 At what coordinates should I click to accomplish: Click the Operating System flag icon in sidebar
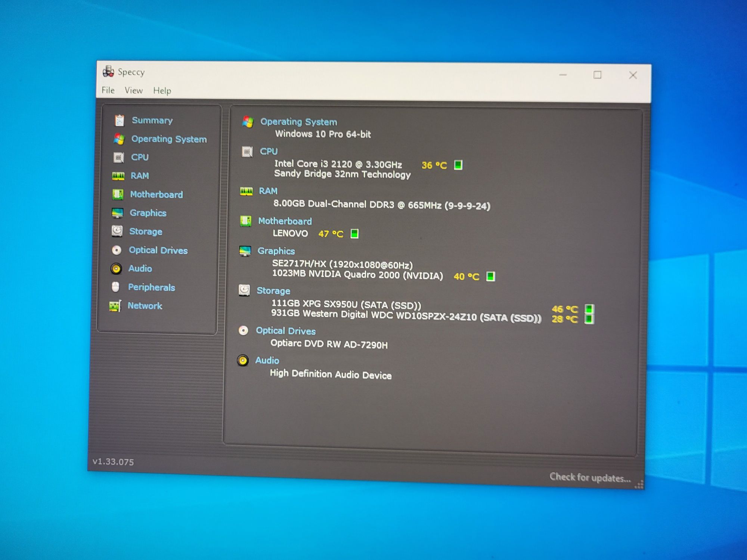(119, 139)
